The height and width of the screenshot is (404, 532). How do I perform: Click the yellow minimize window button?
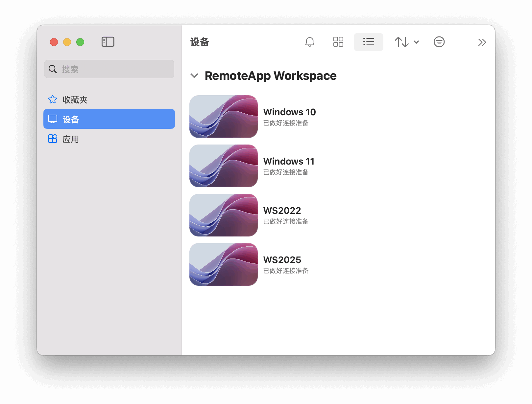pyautogui.click(x=67, y=42)
